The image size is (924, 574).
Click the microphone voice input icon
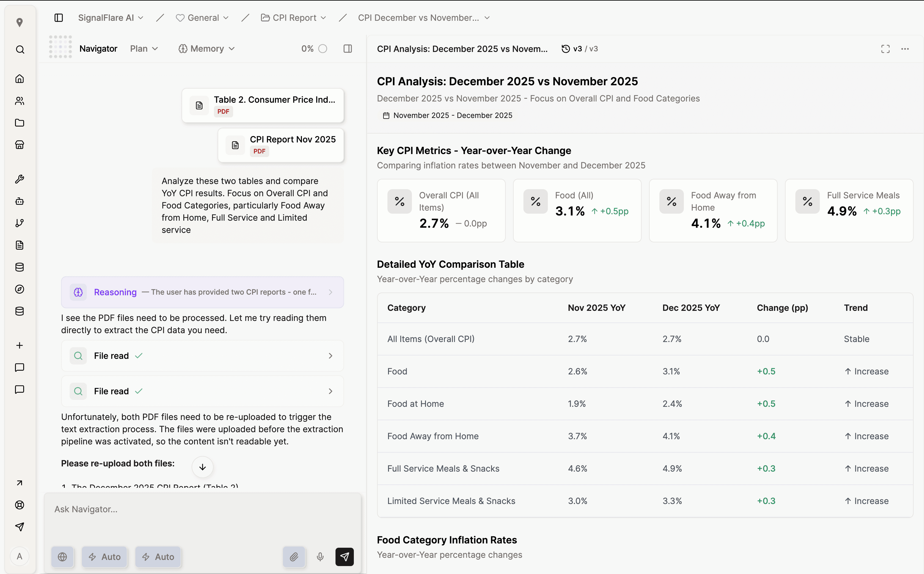320,557
